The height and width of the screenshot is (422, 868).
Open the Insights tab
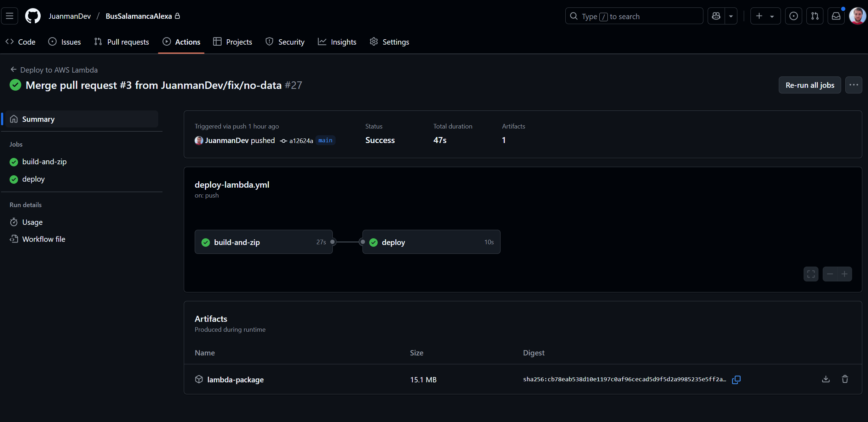337,41
